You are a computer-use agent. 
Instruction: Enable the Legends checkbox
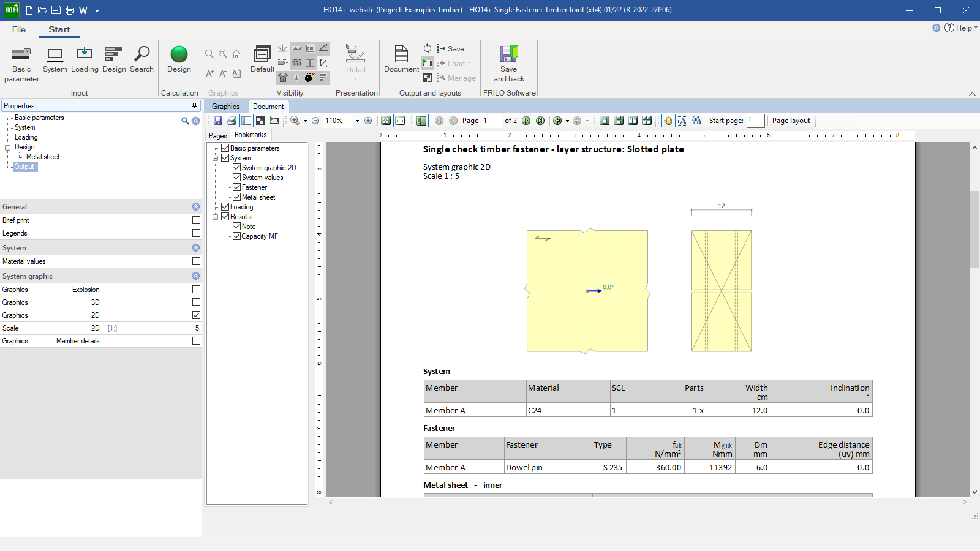[196, 233]
